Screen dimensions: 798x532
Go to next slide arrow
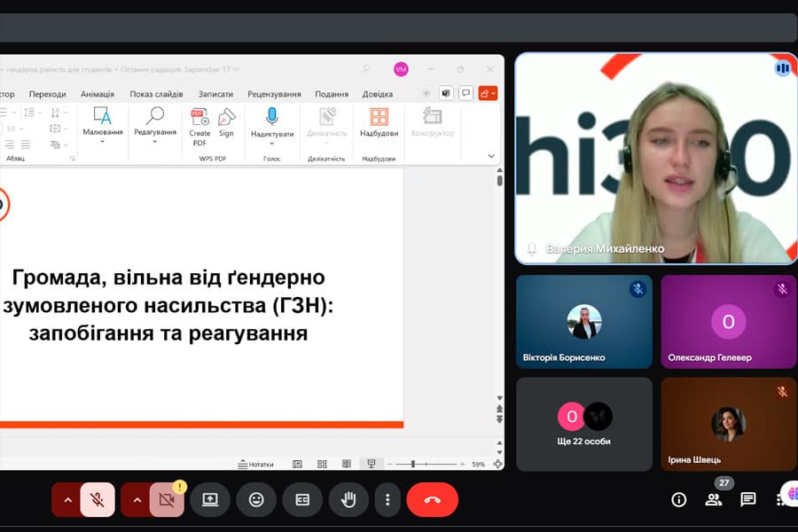(500, 419)
